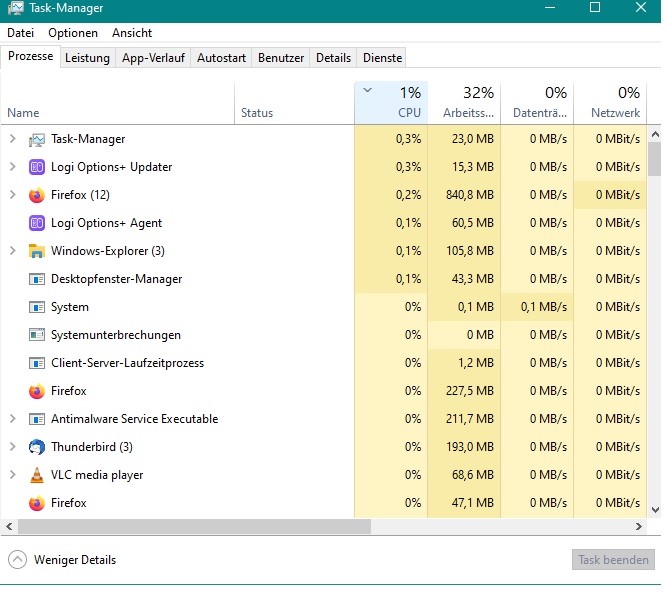
Task: Click the horizontal scrollbar left arrow
Action: coord(9,526)
